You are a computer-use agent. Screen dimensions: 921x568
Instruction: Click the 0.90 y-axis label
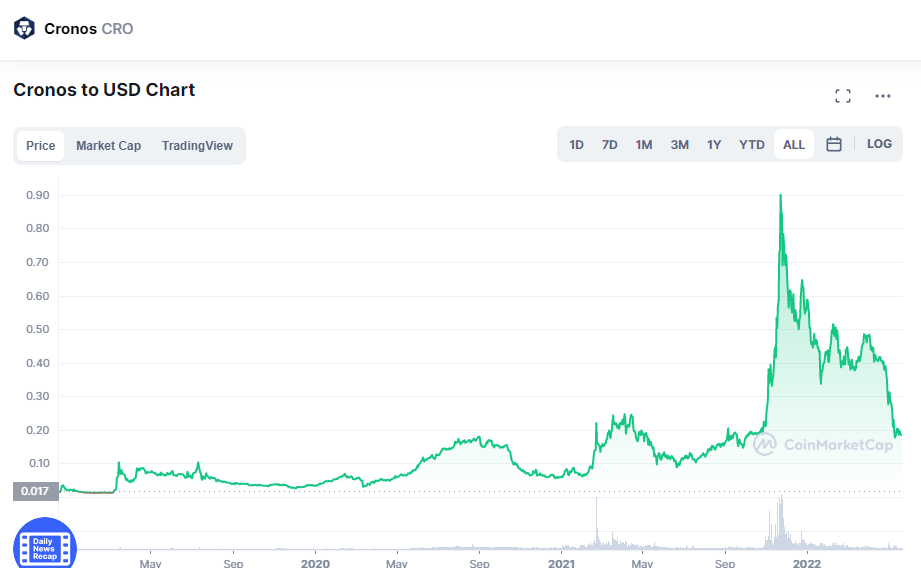[38, 195]
